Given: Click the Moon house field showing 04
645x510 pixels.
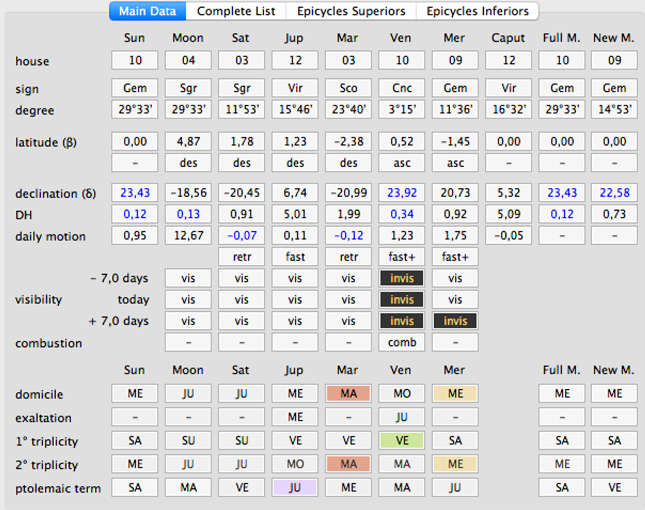Looking at the screenshot, I should (188, 60).
